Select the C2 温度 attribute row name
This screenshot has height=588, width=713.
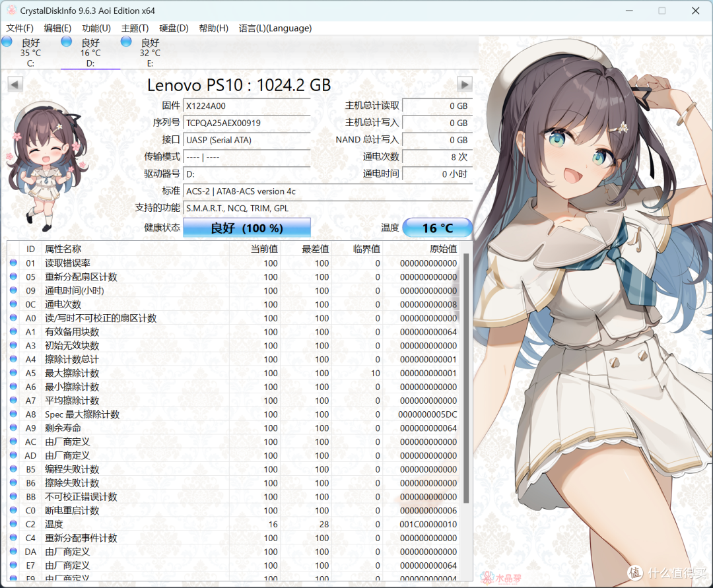click(53, 524)
